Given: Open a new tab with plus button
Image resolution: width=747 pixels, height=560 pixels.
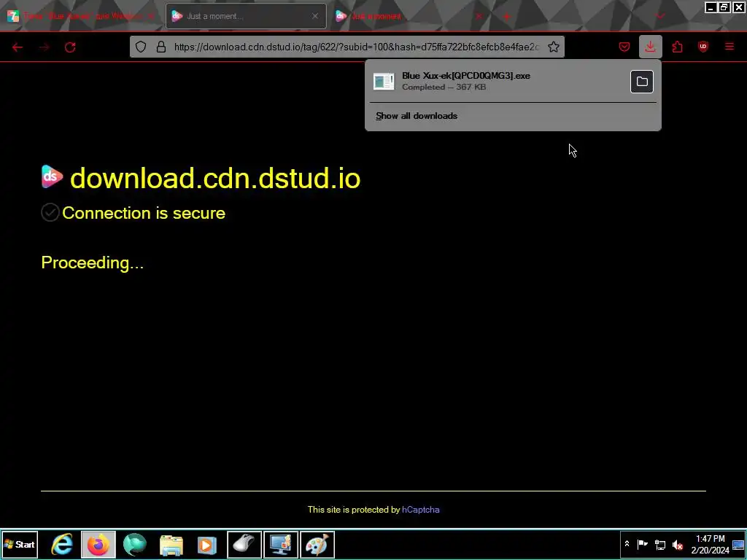Looking at the screenshot, I should (506, 16).
